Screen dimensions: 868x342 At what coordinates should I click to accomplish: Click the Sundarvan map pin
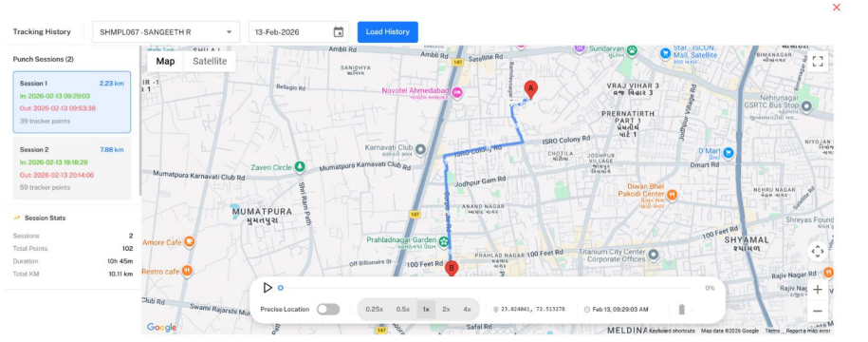point(631,50)
